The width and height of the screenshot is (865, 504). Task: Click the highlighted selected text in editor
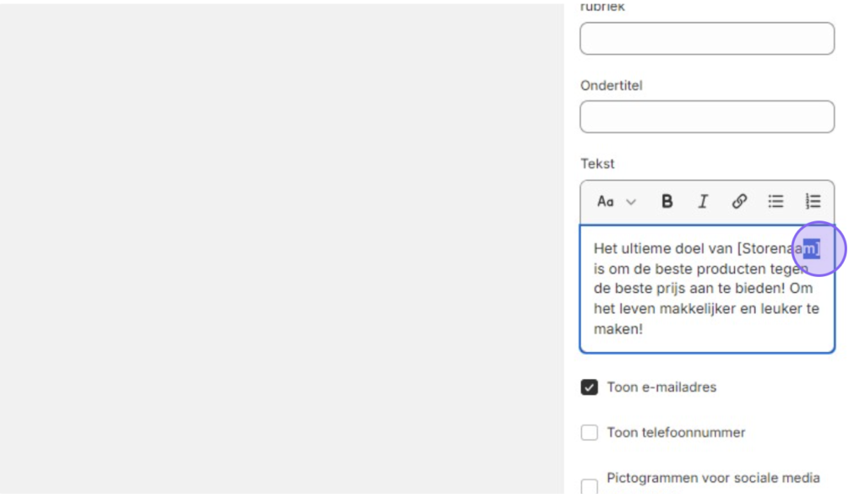811,249
